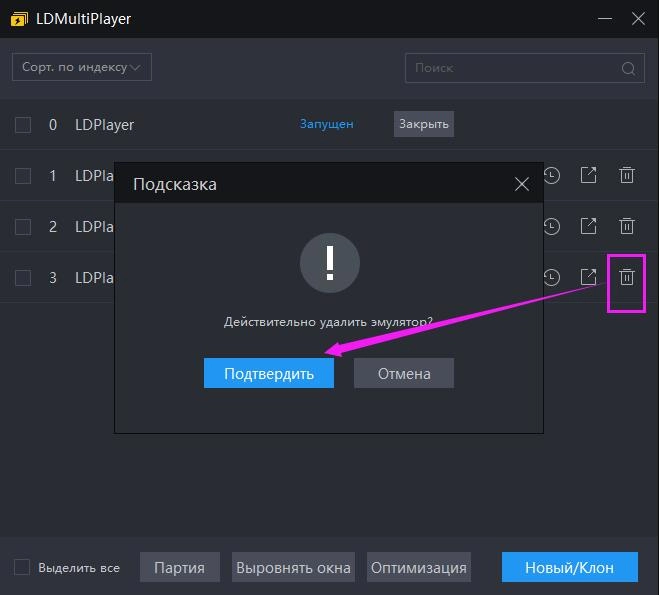This screenshot has height=595, width=659.
Task: Tick the checkbox for emulator 1
Action: pyautogui.click(x=23, y=176)
